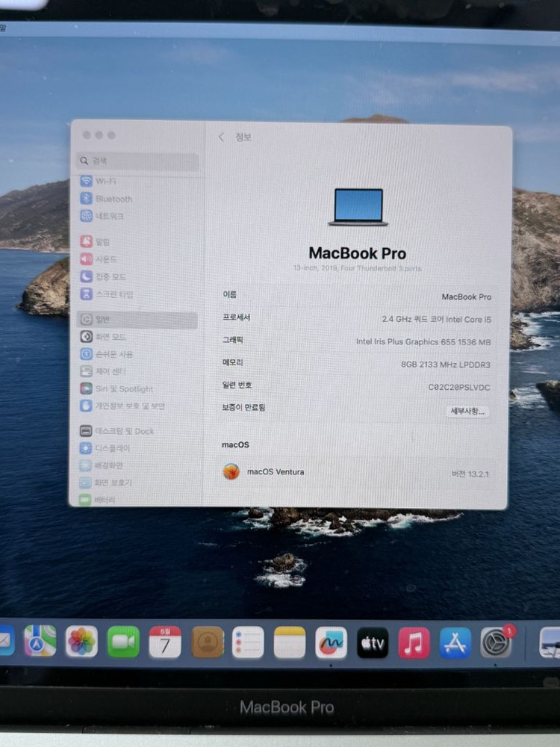Click the 정보 page title
Screen dimensions: 560x747
coord(243,137)
